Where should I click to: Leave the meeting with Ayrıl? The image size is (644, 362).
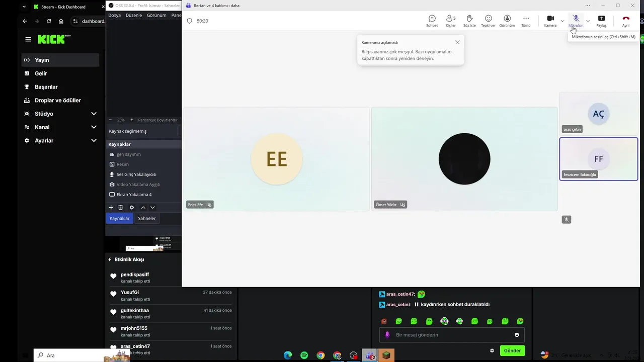626,21
